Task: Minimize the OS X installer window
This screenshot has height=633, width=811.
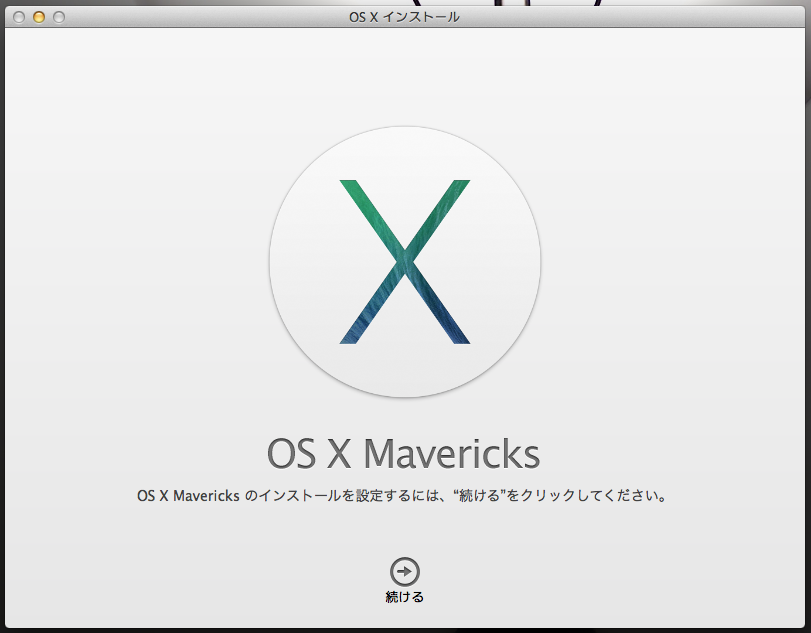Action: [x=39, y=17]
